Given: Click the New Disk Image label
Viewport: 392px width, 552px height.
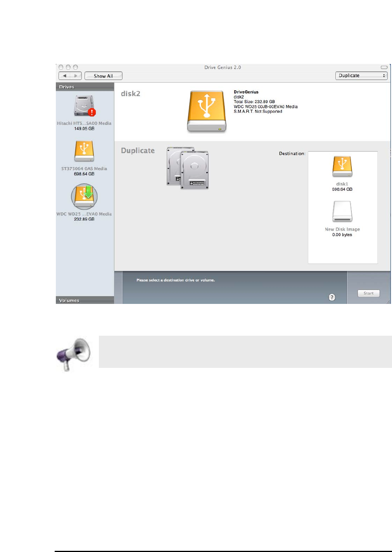Looking at the screenshot, I should (342, 229).
